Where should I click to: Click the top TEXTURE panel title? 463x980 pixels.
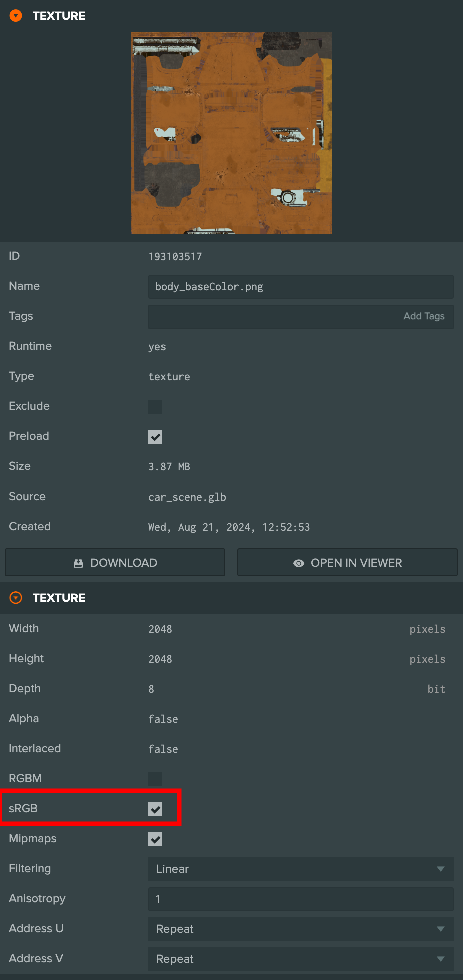(x=59, y=16)
